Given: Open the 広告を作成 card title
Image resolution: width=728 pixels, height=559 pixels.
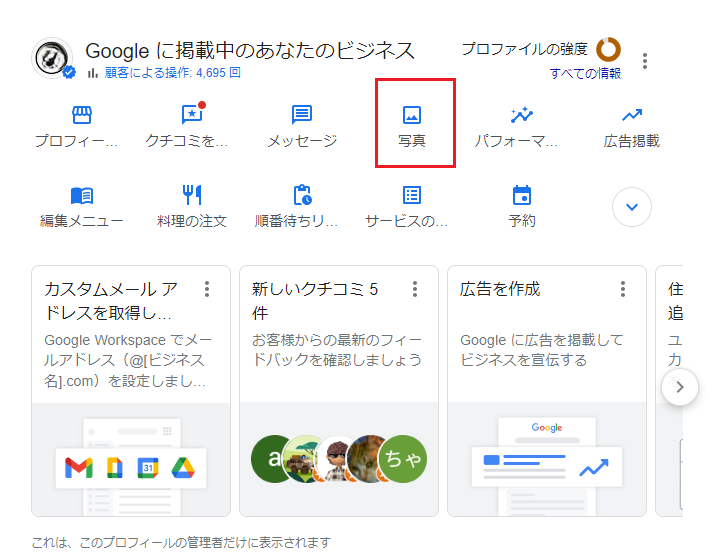Looking at the screenshot, I should [500, 289].
